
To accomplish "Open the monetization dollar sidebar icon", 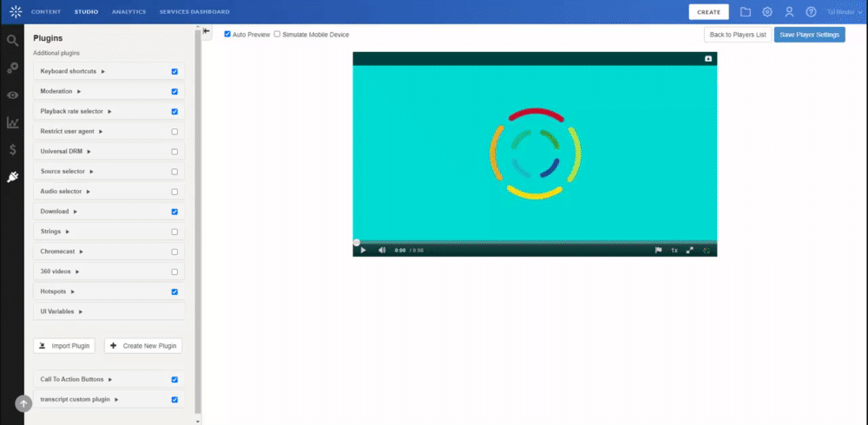I will 12,149.
